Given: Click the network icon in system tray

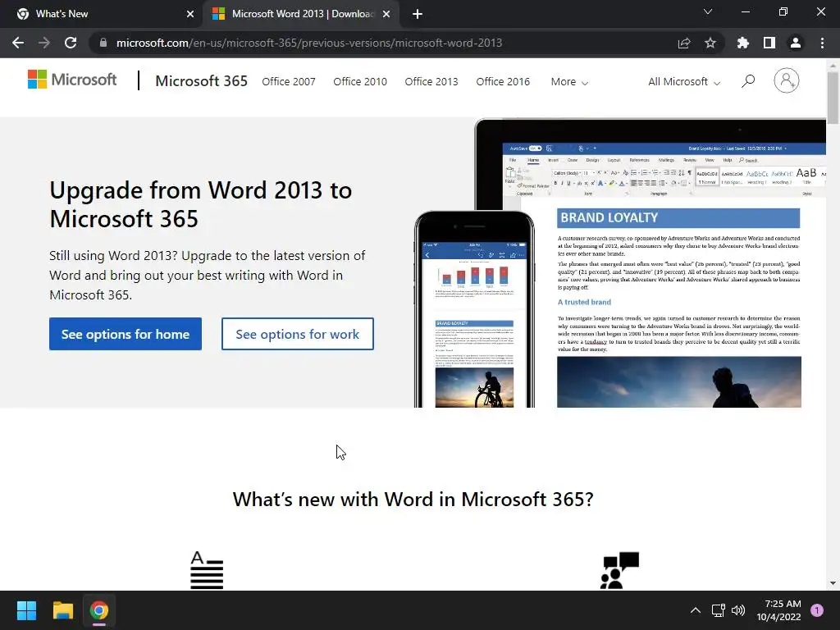Looking at the screenshot, I should [718, 610].
